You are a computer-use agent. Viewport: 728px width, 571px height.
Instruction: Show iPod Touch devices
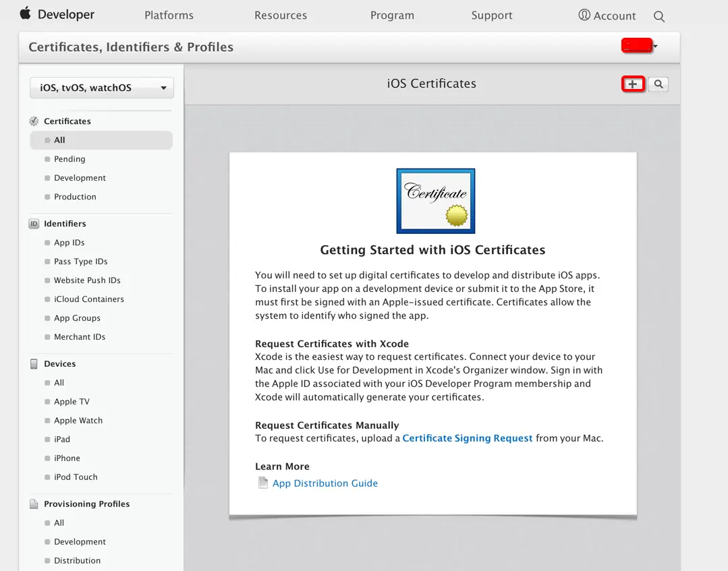tap(76, 477)
